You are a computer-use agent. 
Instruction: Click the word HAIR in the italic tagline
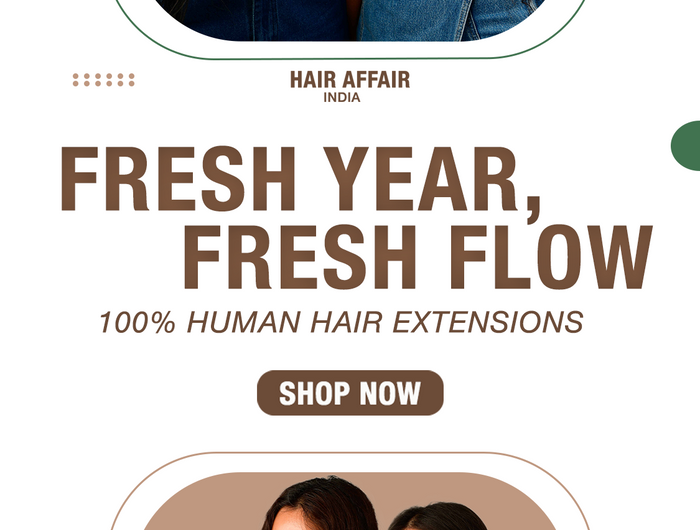coord(346,322)
